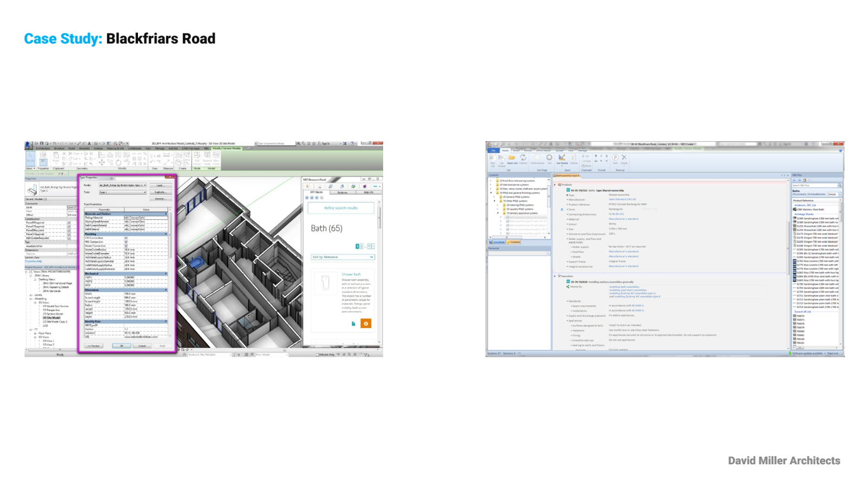Click the Full stage icon in NBS Create ribbon
This screenshot has height=487, width=868.
click(549, 159)
